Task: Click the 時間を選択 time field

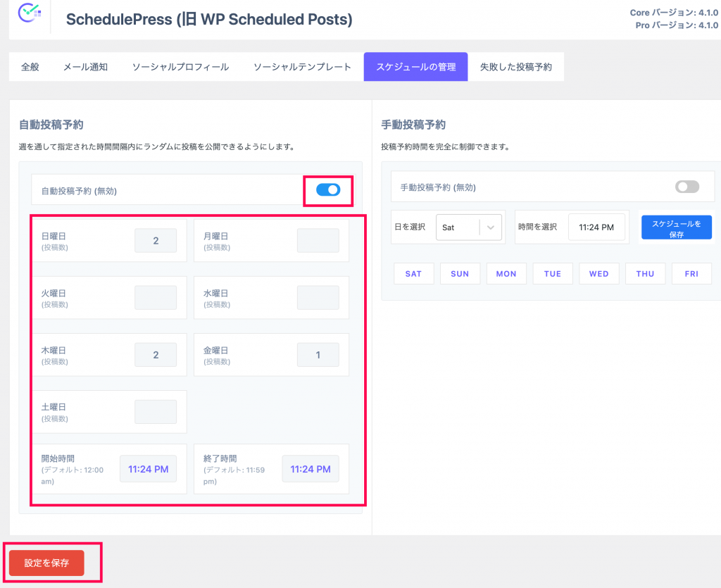Action: pyautogui.click(x=596, y=227)
